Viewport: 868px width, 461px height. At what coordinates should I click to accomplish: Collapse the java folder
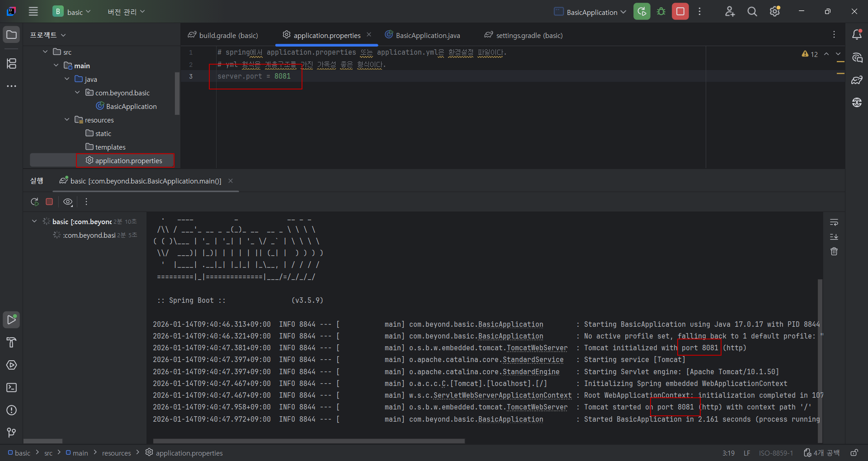coord(67,79)
